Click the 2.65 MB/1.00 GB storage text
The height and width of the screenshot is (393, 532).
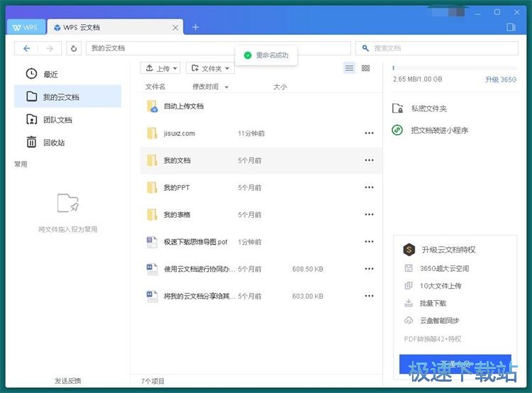click(x=418, y=79)
